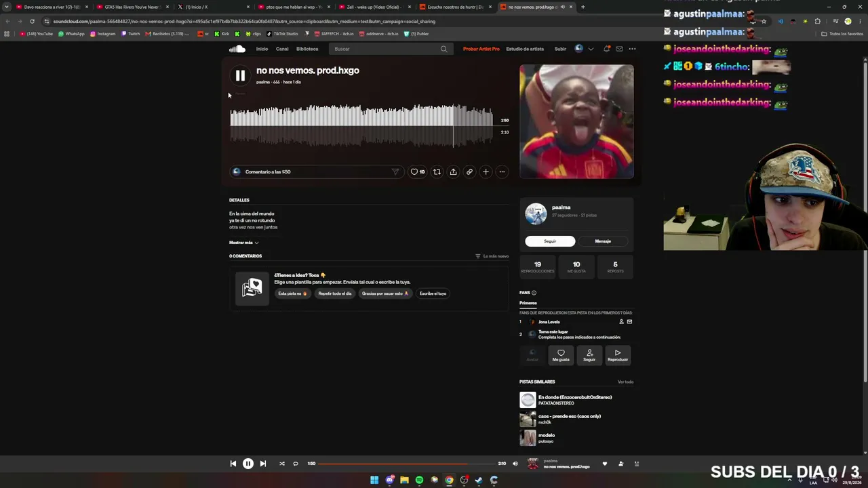868x488 pixels.
Task: Toggle mute with the volume speaker icon
Action: coord(515,464)
